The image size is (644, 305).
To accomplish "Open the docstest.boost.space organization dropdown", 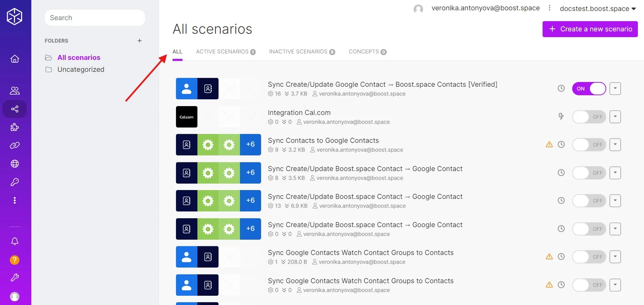I will (x=598, y=8).
